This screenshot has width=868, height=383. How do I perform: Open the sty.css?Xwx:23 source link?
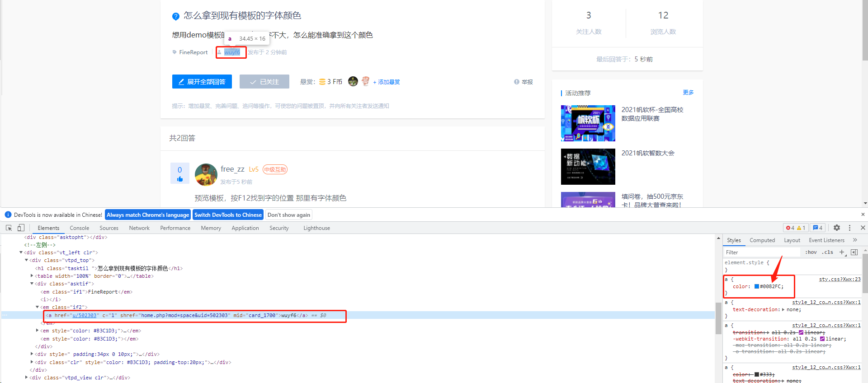tap(840, 279)
